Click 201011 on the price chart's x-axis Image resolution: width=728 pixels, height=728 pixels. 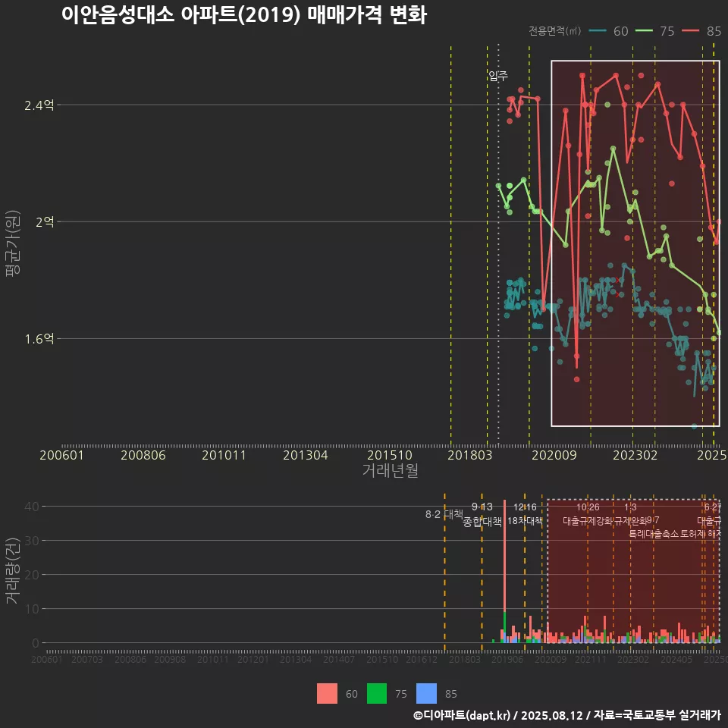(224, 455)
